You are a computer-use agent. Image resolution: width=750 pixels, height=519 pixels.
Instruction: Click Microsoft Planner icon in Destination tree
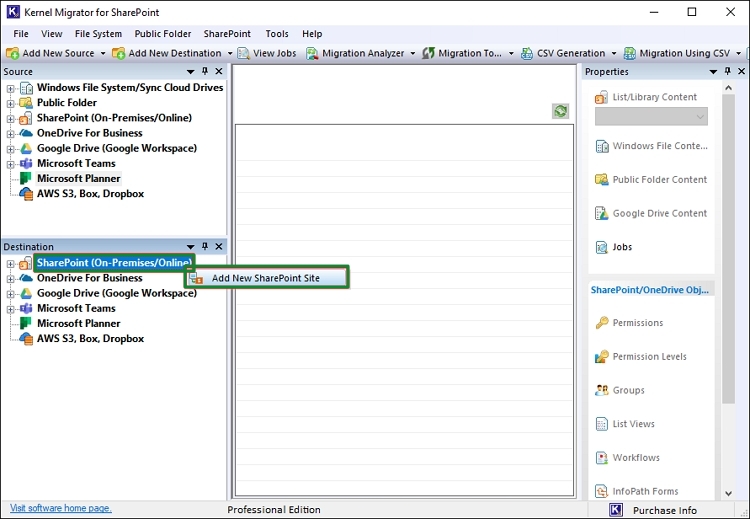(x=25, y=323)
